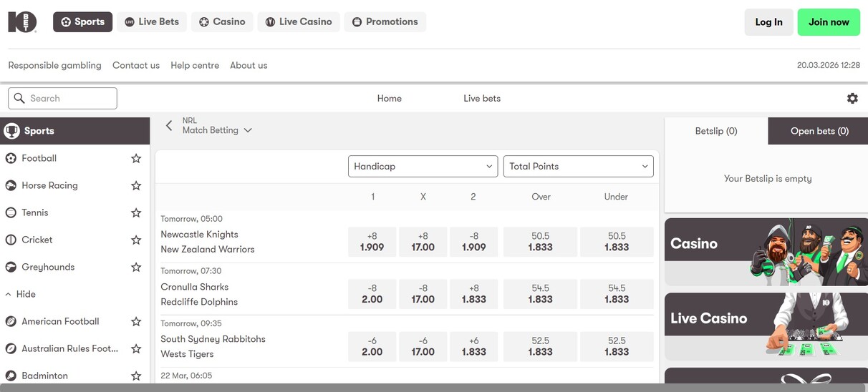Click the American Football sport icon
Image resolution: width=868 pixels, height=392 pixels.
coord(11,321)
